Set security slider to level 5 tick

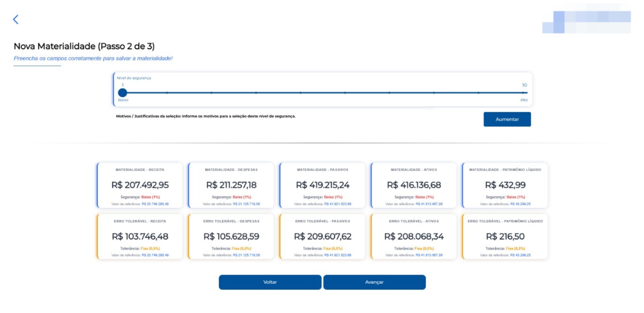[x=301, y=93]
